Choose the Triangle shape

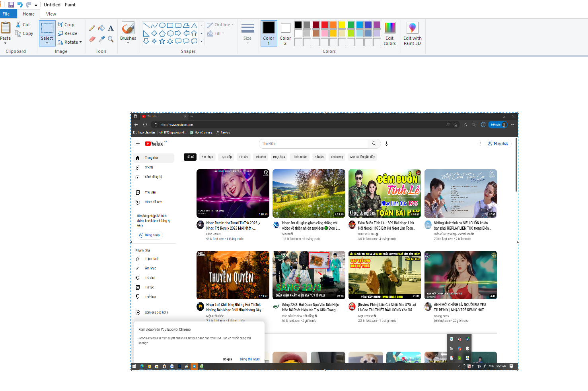pos(194,25)
